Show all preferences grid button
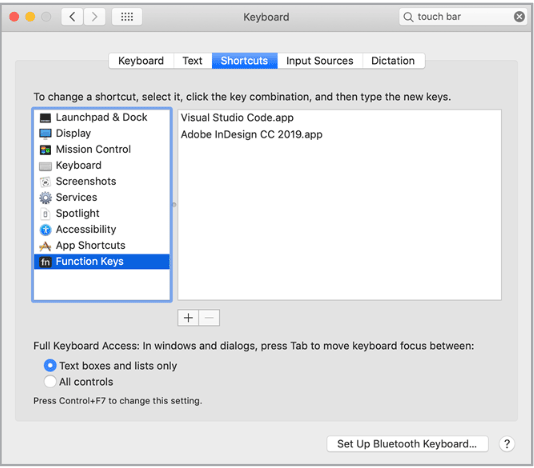 pyautogui.click(x=127, y=16)
